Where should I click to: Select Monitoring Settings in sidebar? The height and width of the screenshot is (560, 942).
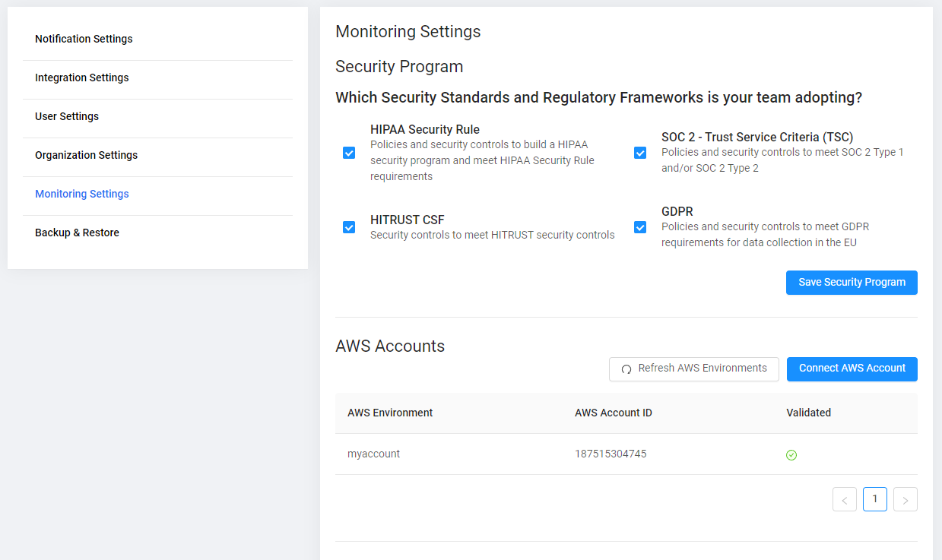[82, 194]
